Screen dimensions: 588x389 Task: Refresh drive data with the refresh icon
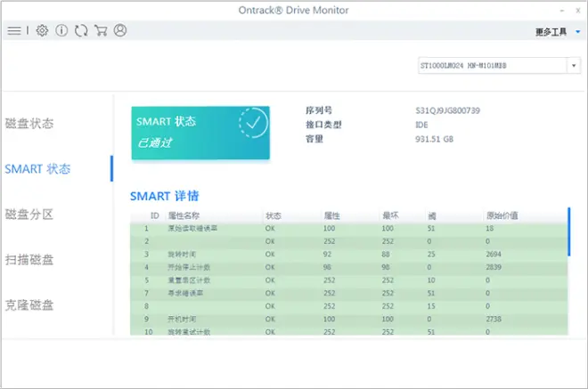point(81,30)
